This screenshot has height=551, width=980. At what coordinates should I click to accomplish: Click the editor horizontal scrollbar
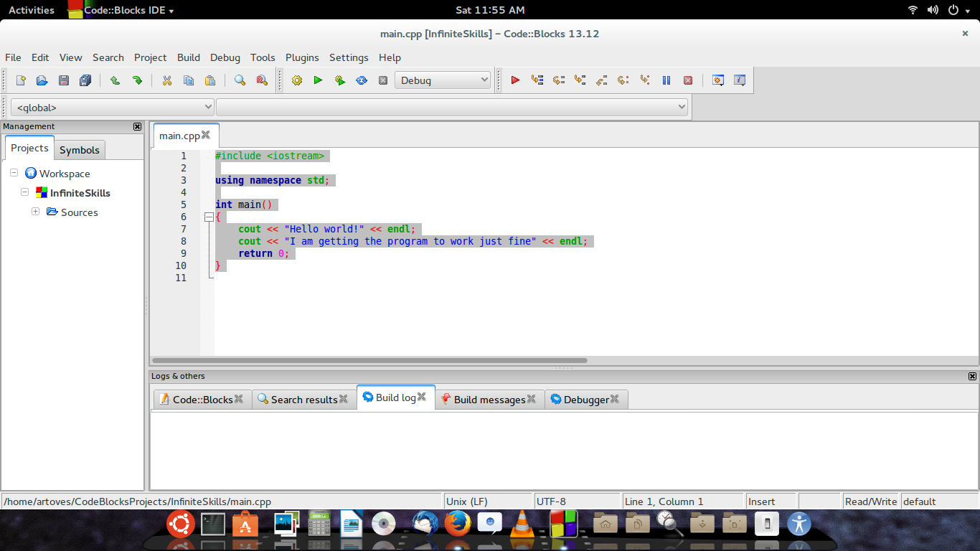(x=370, y=360)
